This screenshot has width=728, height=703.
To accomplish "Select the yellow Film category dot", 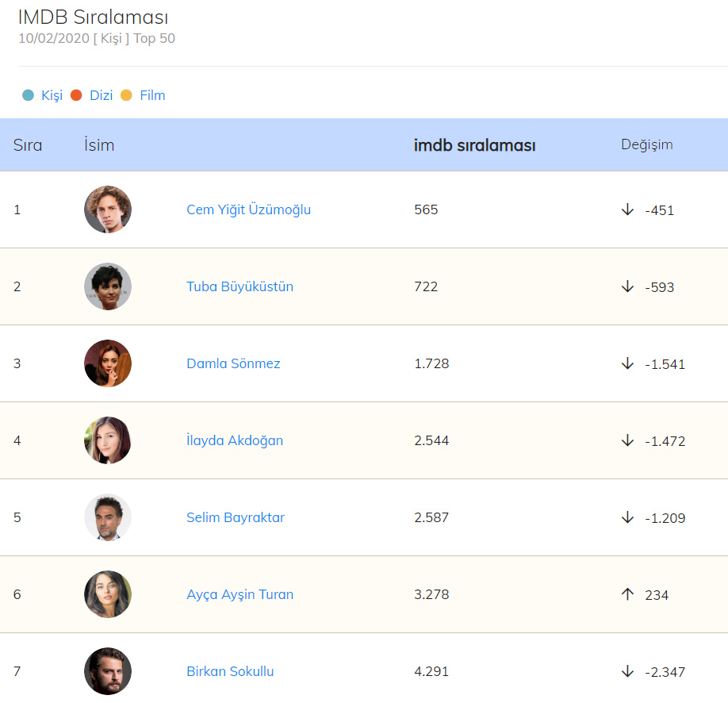I will coord(127,95).
